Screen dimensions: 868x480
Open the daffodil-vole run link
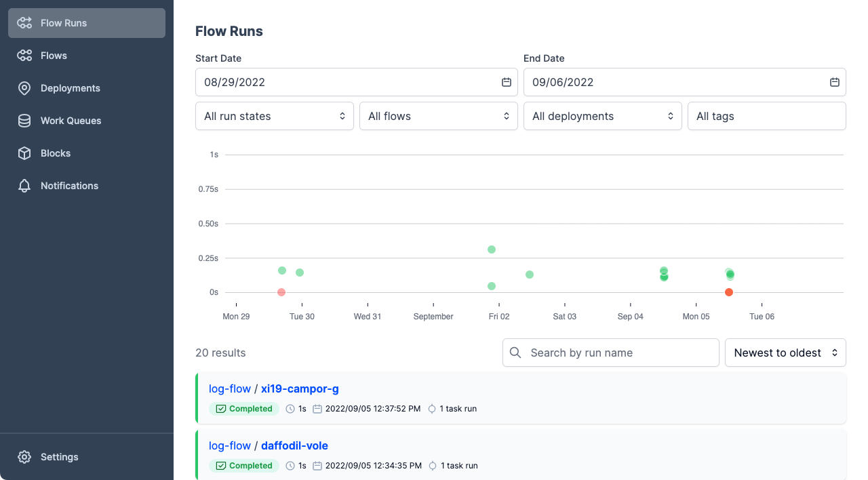(294, 446)
